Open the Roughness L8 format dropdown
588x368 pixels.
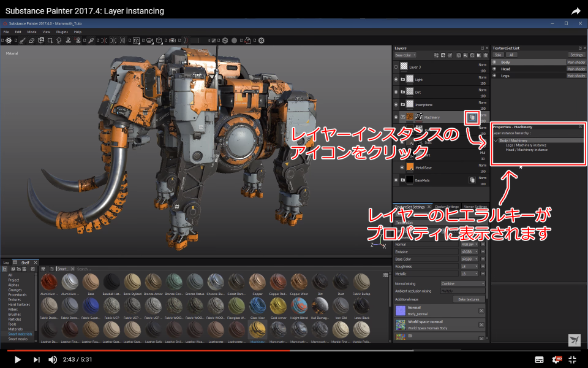pos(470,267)
